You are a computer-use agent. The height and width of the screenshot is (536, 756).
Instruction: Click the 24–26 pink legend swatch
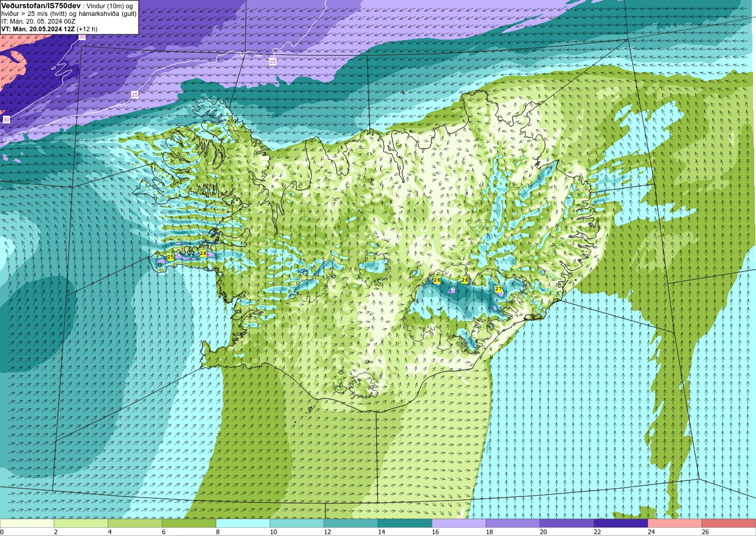pos(674,523)
